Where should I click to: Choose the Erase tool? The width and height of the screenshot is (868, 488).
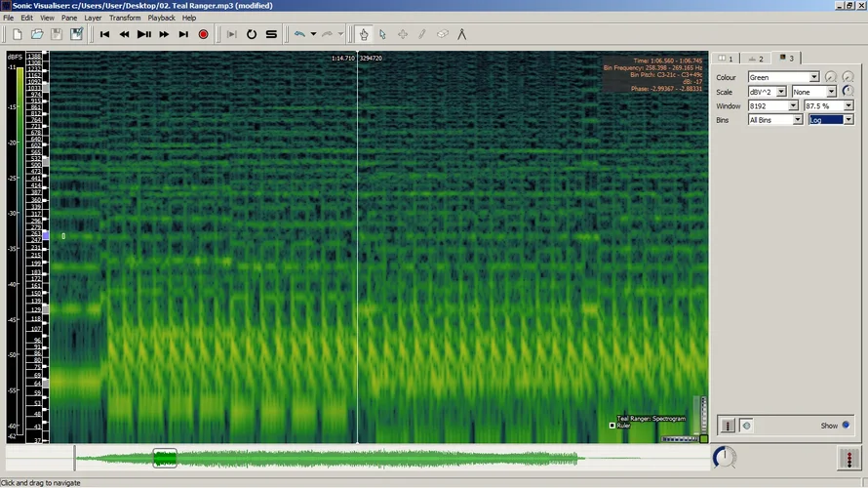442,34
